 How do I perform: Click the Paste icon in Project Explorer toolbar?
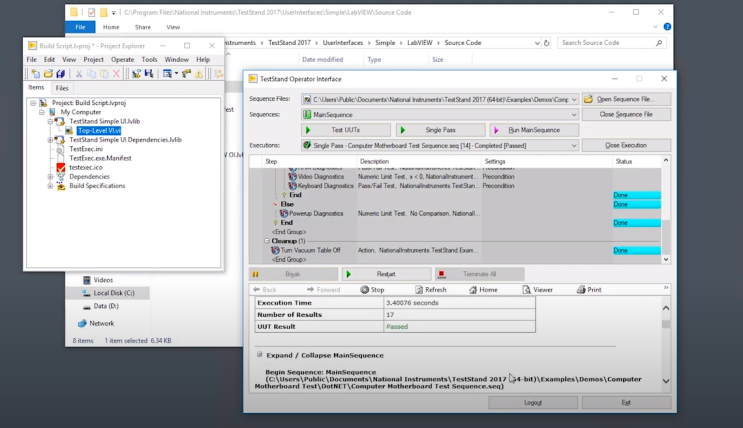[x=104, y=74]
